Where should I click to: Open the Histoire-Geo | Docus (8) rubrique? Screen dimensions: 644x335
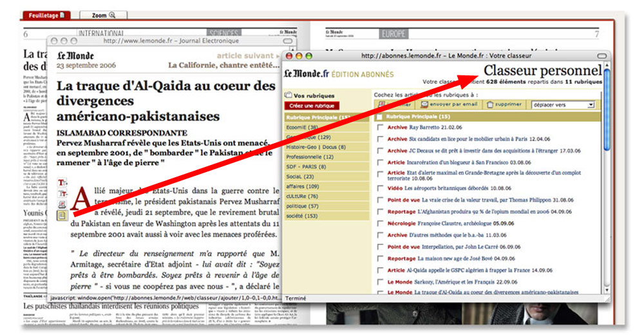click(x=327, y=147)
